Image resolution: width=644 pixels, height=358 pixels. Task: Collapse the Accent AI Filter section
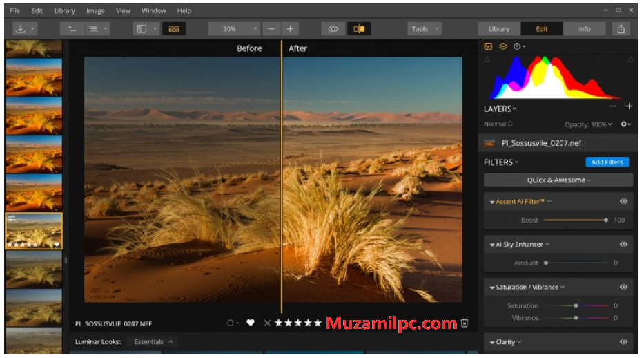coord(492,202)
